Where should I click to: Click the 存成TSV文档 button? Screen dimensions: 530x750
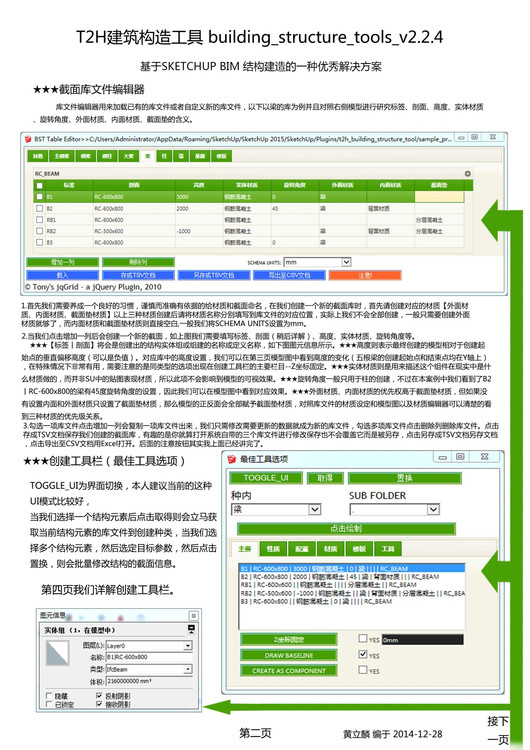[x=138, y=275]
